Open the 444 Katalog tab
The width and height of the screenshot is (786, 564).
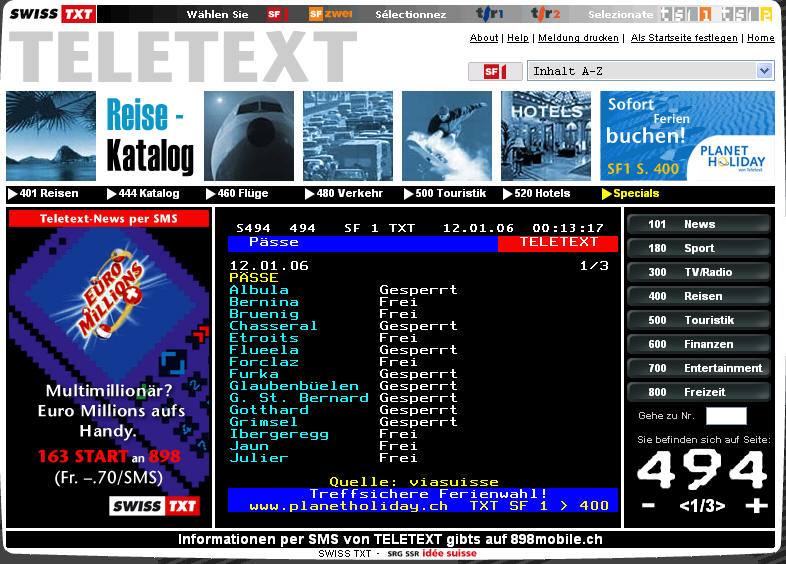click(143, 194)
